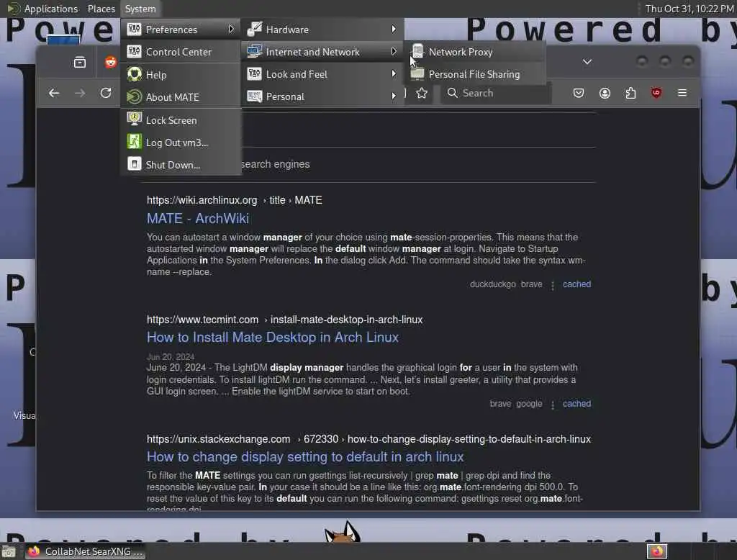Click the Personal category icon
This screenshot has width=737, height=560.
coord(254,96)
